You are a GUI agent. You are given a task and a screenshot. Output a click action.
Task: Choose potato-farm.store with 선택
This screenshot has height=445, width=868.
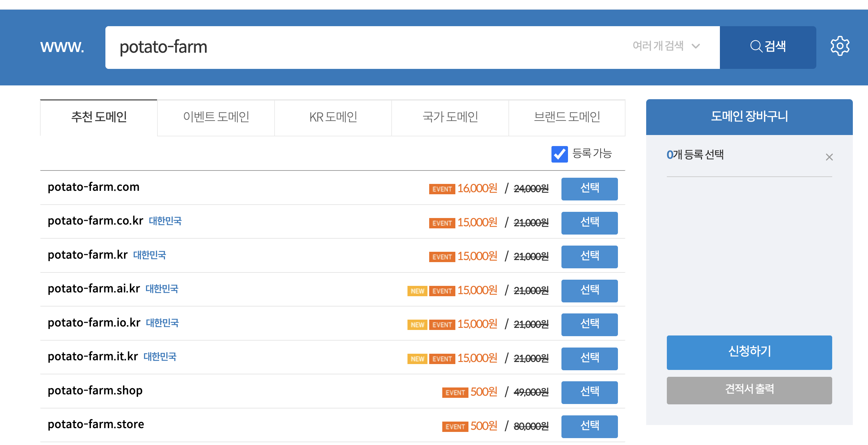(x=589, y=426)
